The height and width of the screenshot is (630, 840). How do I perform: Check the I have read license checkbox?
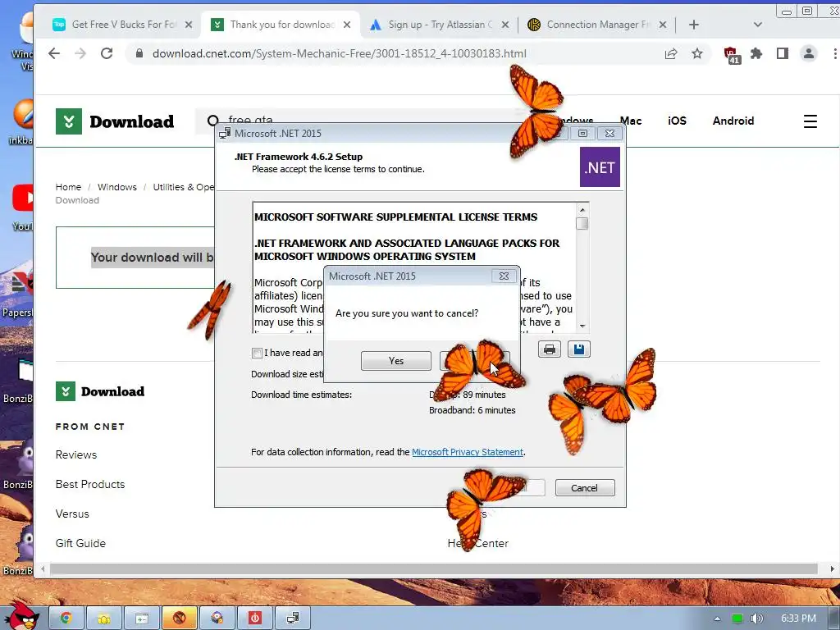(x=257, y=353)
